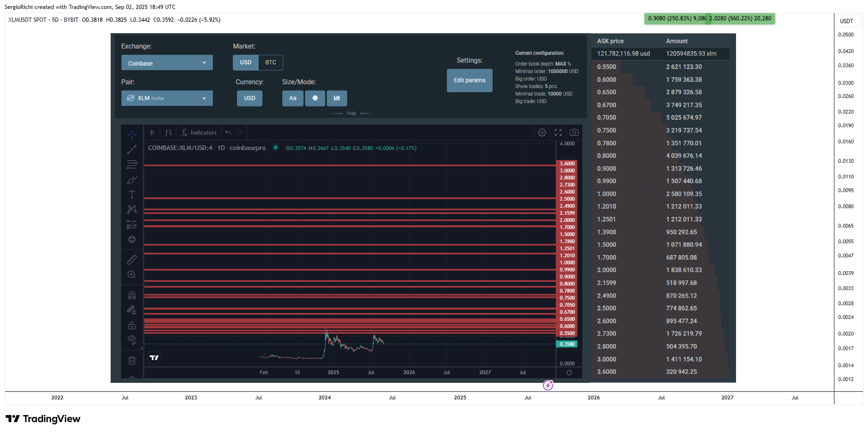Click XLMUSDT SPOT symbol header text
The width and height of the screenshot is (868, 433).
(27, 20)
